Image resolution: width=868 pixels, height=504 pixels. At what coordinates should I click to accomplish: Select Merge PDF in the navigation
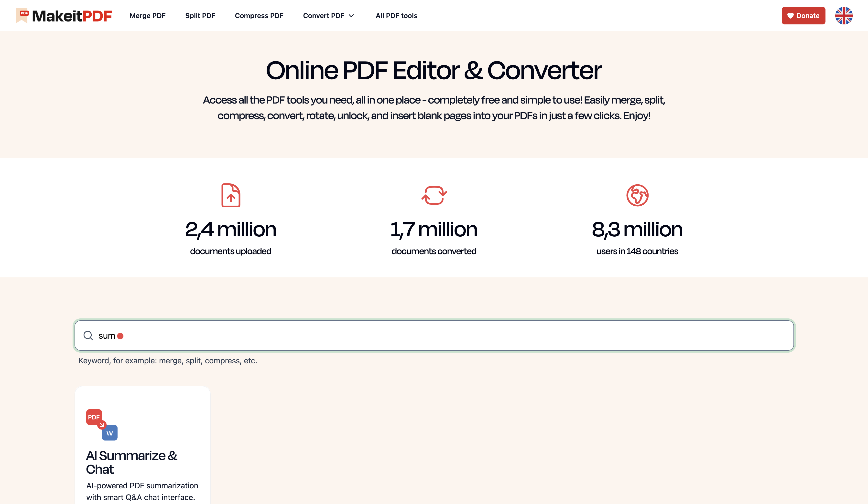[x=147, y=15]
